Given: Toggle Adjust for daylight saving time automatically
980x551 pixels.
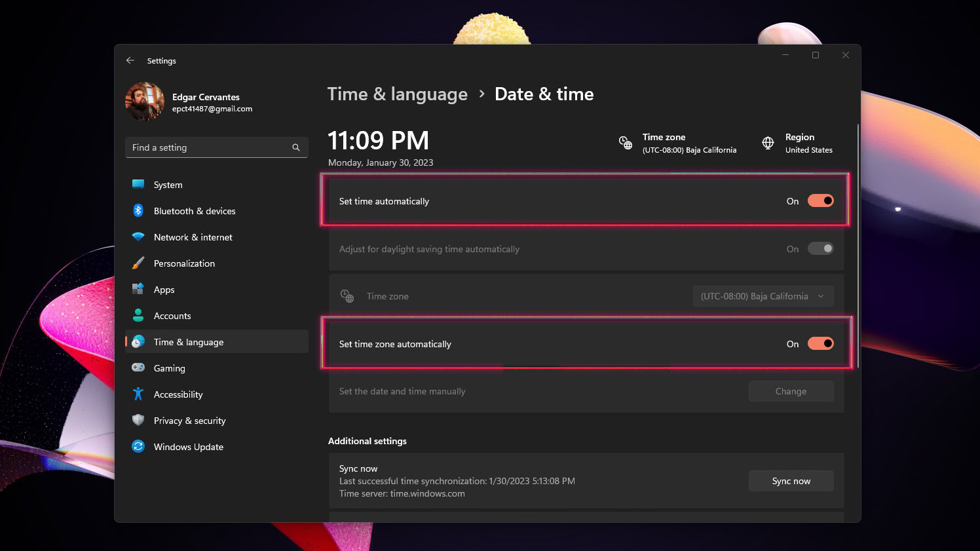Looking at the screenshot, I should [x=820, y=248].
